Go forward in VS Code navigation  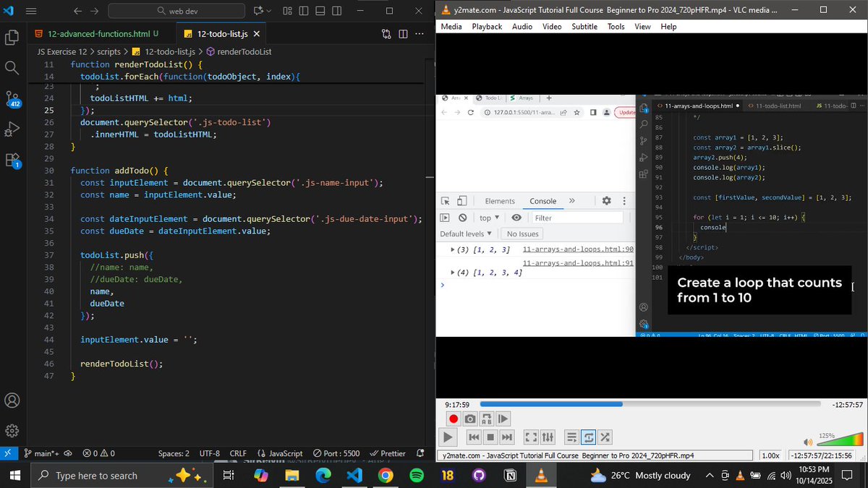[94, 11]
